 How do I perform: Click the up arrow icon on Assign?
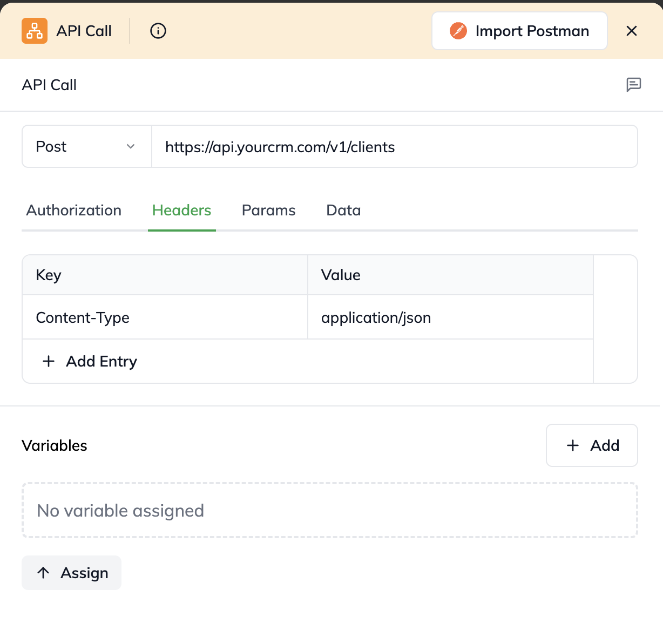[x=44, y=573]
